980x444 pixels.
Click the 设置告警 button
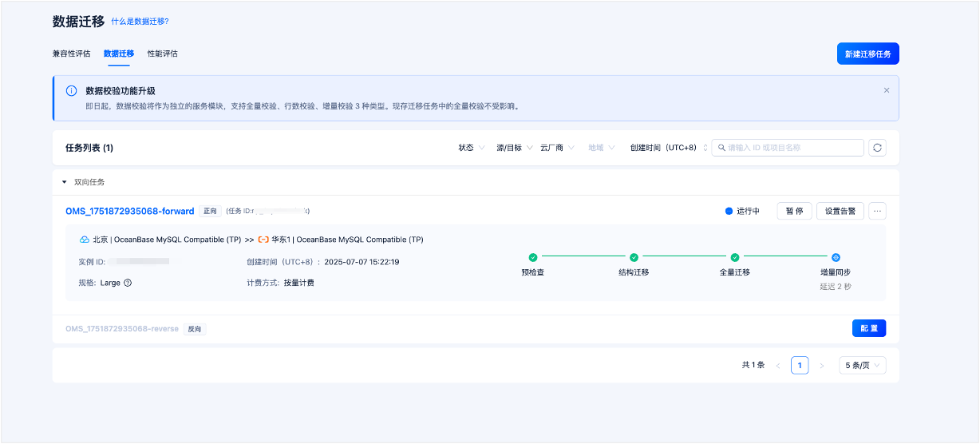pyautogui.click(x=840, y=212)
